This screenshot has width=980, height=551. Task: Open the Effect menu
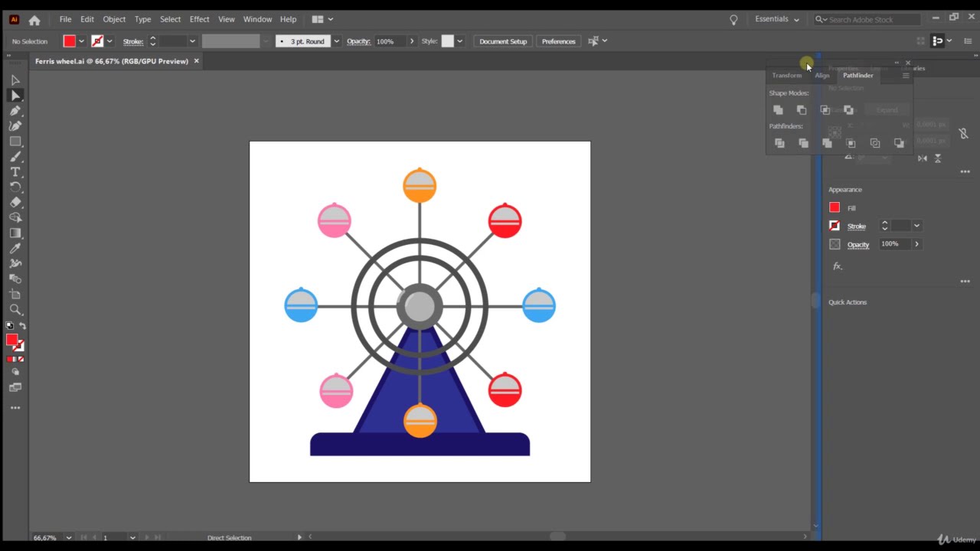[199, 19]
